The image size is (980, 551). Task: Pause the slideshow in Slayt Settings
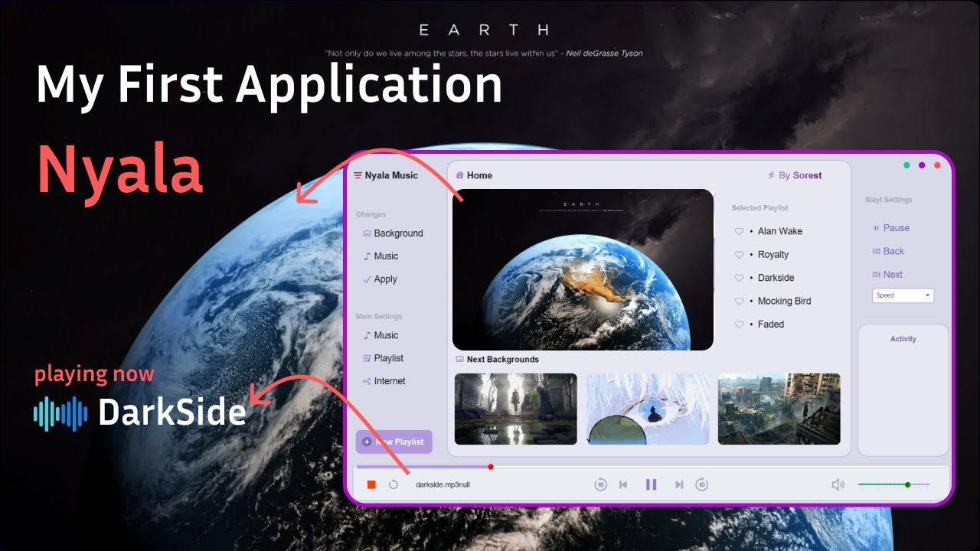(891, 228)
